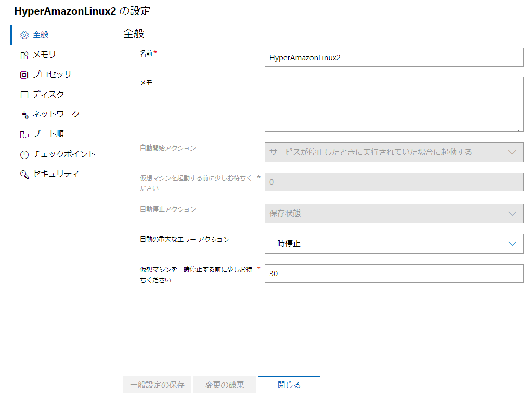Click the ディスク (Disk) sidebar icon
This screenshot has width=532, height=396.
click(x=24, y=94)
